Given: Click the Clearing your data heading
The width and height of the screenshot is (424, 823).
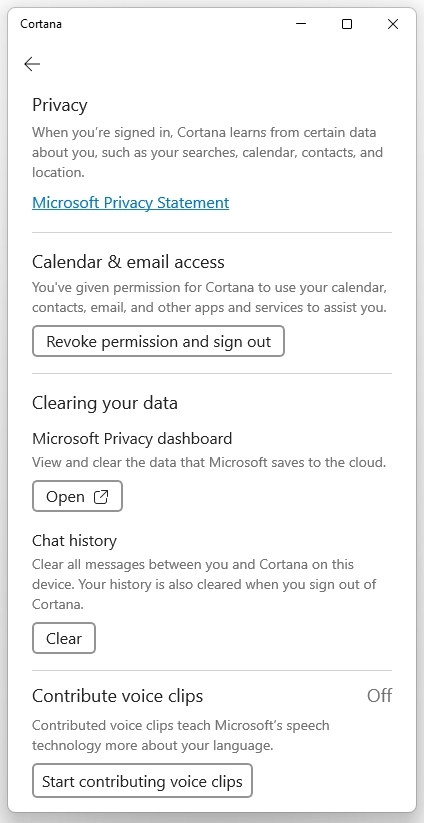Looking at the screenshot, I should click(105, 403).
